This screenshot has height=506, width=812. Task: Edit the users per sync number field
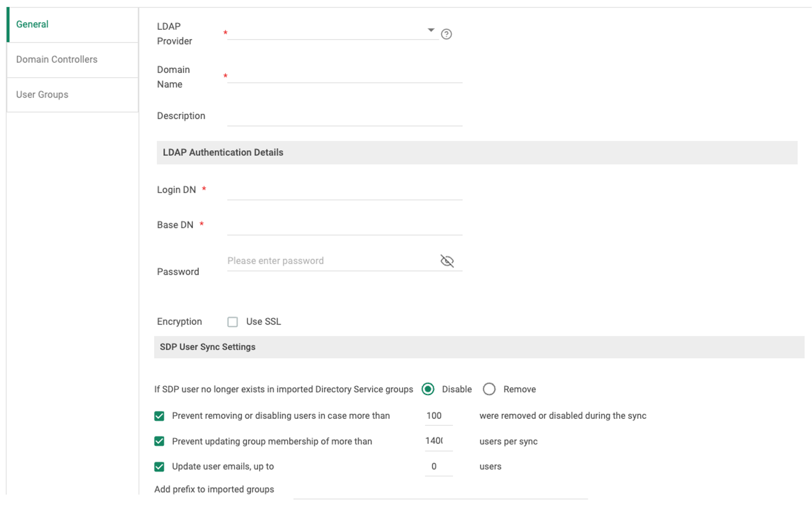[x=438, y=441]
